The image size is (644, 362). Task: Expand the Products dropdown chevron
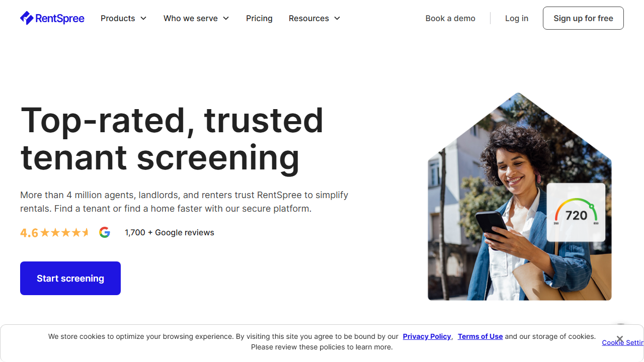(x=143, y=18)
